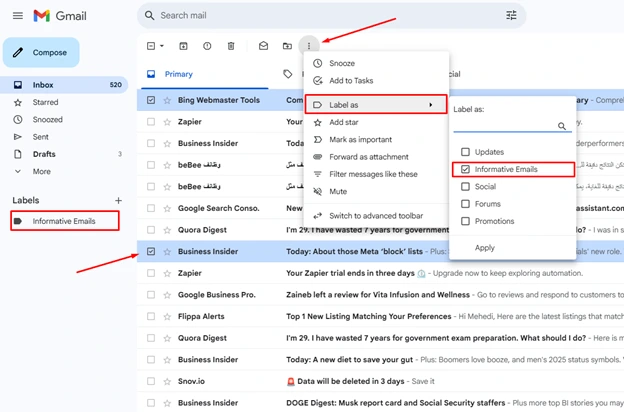Choose Filter messages like these
624x412 pixels.
click(376, 174)
